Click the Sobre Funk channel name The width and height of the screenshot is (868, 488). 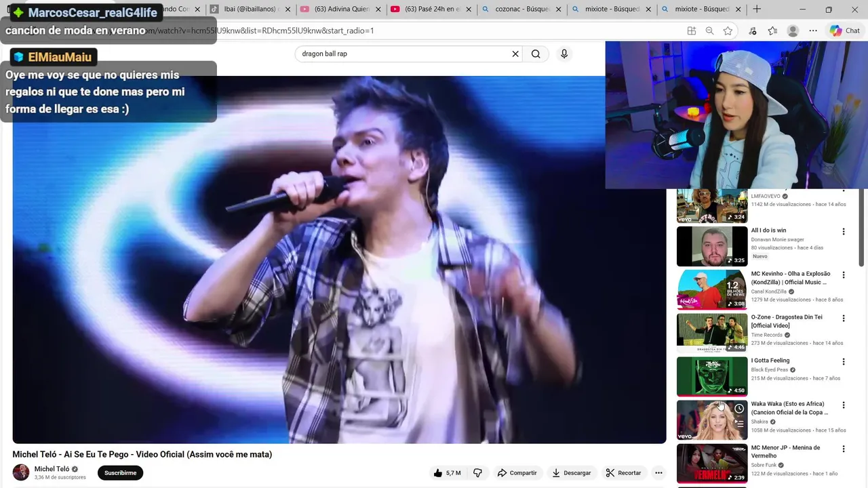(x=764, y=465)
